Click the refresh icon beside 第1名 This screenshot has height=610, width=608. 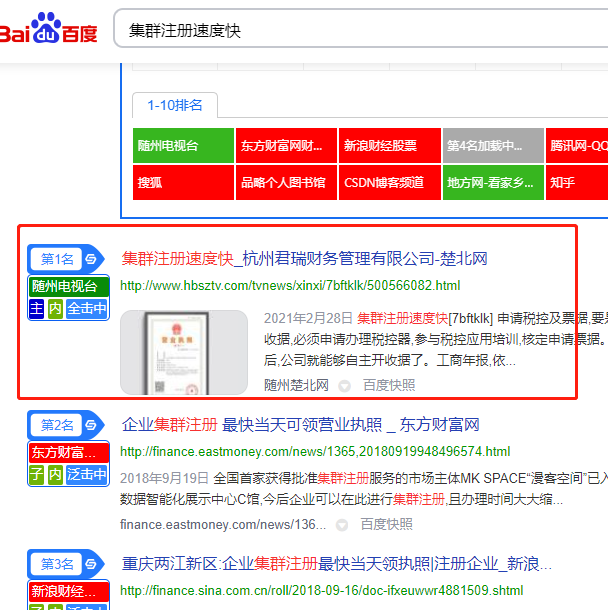[91, 259]
